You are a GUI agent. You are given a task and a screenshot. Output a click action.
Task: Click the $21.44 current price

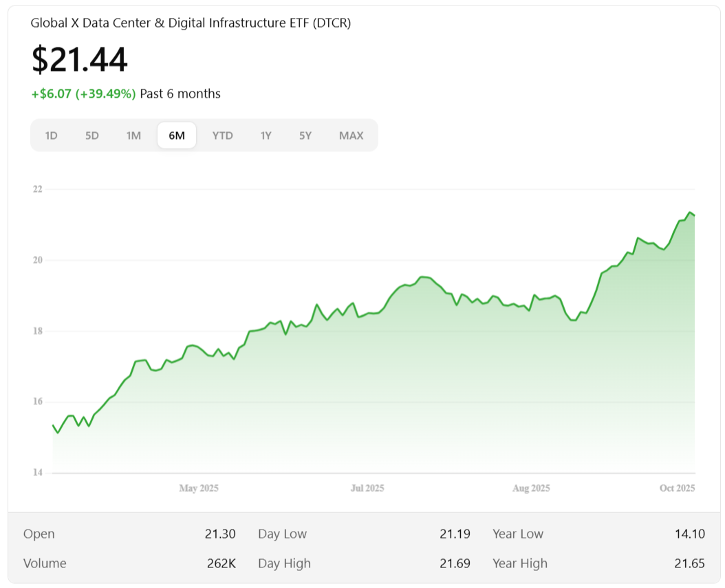(80, 59)
